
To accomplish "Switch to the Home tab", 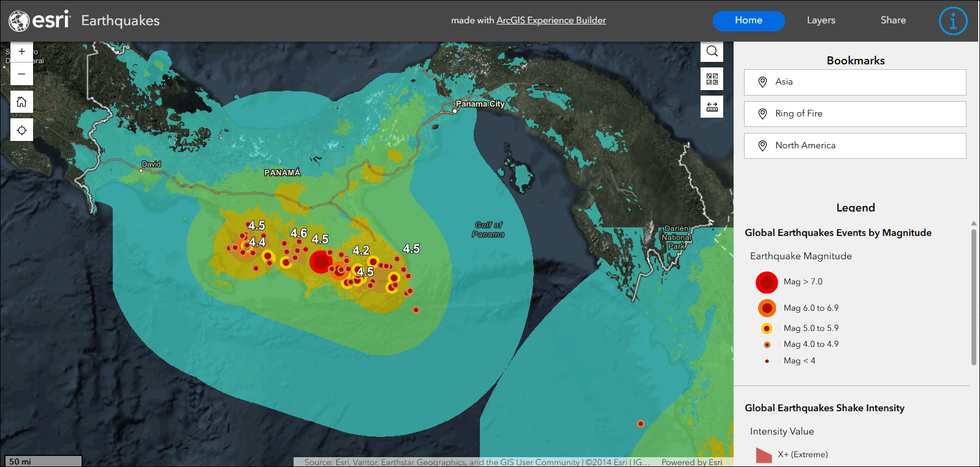I will [x=748, y=20].
